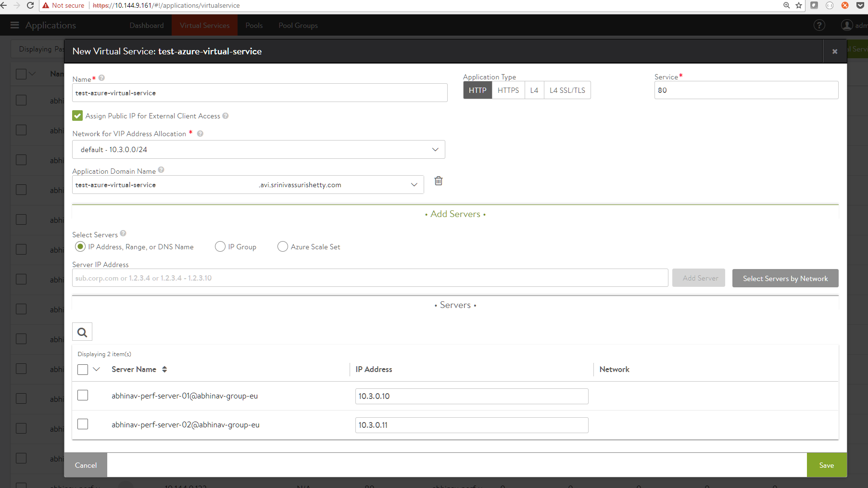This screenshot has width=868, height=488.
Task: Select the Azure Scale Set radio option
Action: [283, 246]
